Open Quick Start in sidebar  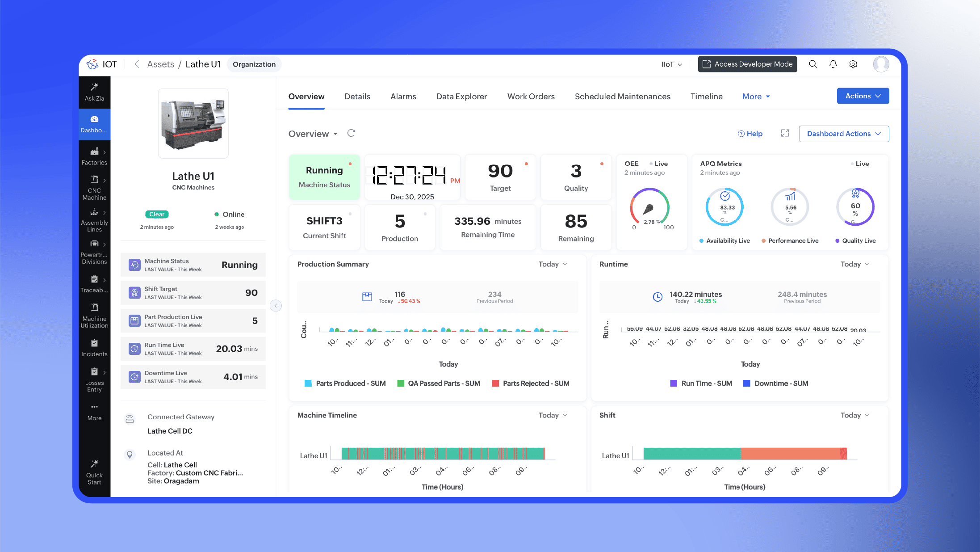pos(94,472)
